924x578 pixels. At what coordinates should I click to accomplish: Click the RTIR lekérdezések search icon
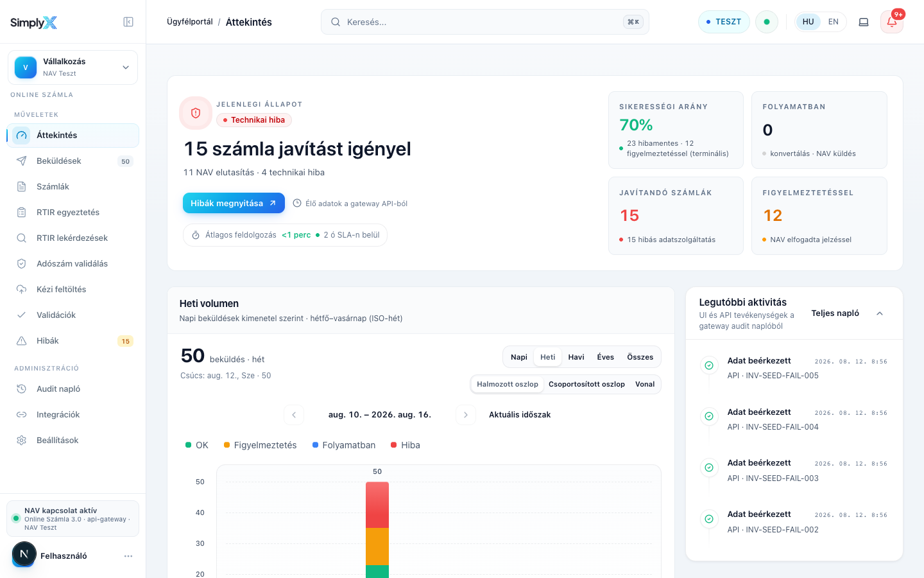tap(22, 238)
